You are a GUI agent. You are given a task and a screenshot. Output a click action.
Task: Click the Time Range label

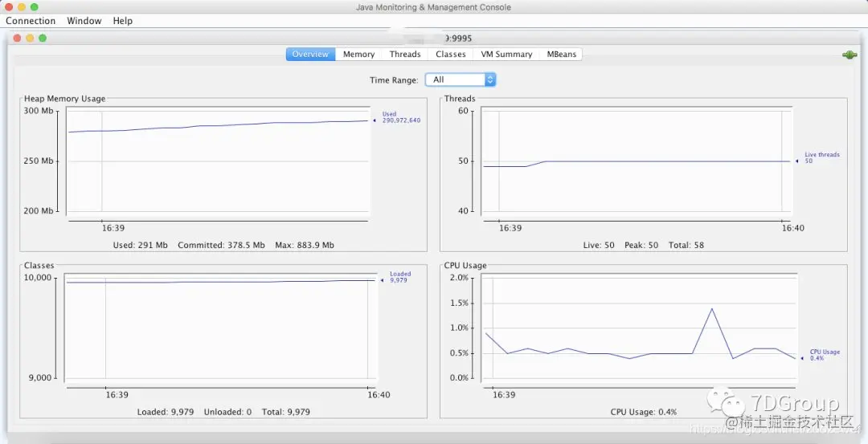pos(394,80)
